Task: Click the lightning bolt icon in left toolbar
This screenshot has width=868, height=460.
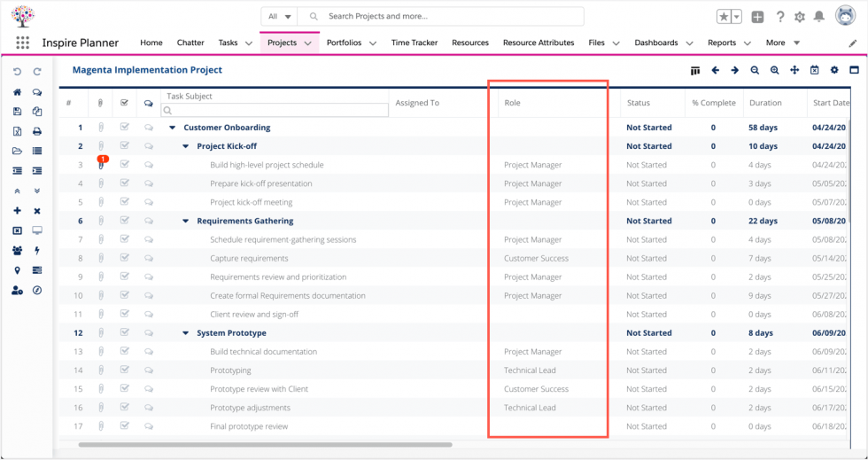Action: 37,251
